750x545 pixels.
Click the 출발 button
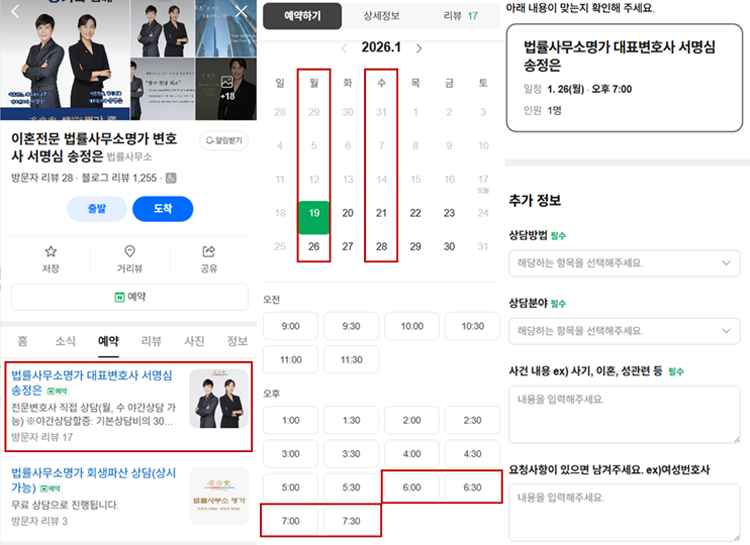click(97, 209)
